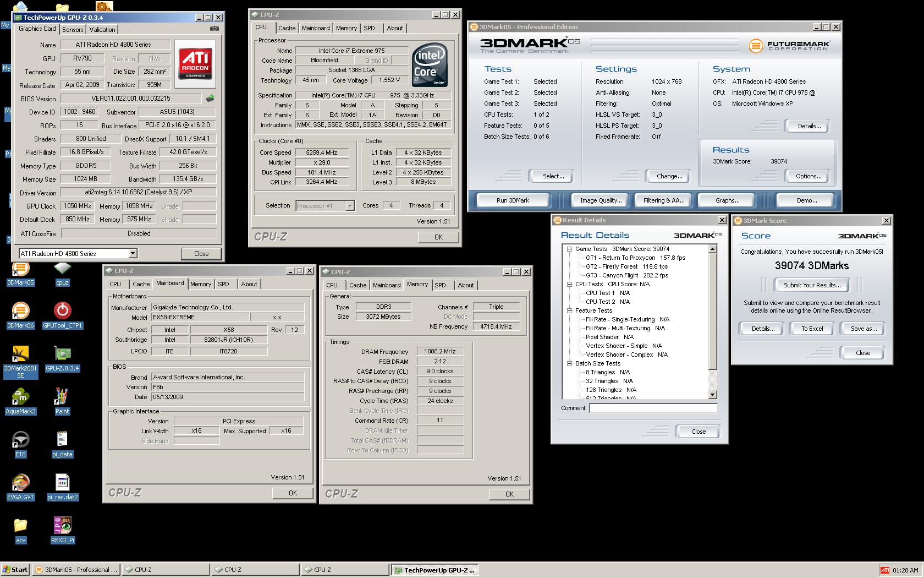Launch the AquaMark3 desktop shortcut
The height and width of the screenshot is (578, 924).
pyautogui.click(x=20, y=401)
